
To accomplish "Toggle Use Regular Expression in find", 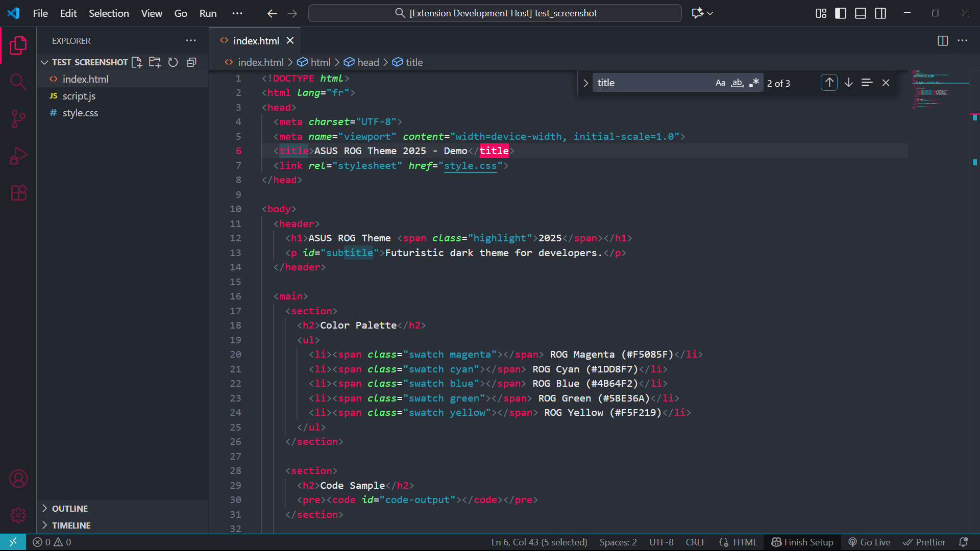I will tap(754, 83).
